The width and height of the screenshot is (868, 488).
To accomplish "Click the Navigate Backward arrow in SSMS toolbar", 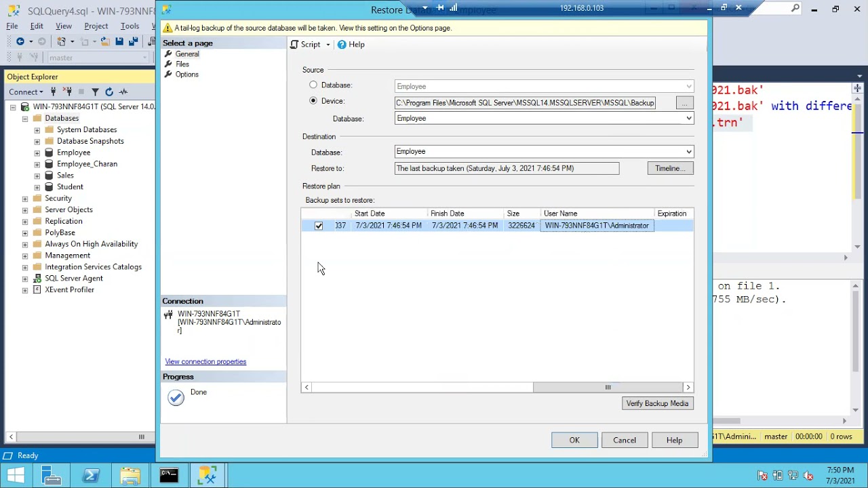I will point(20,42).
